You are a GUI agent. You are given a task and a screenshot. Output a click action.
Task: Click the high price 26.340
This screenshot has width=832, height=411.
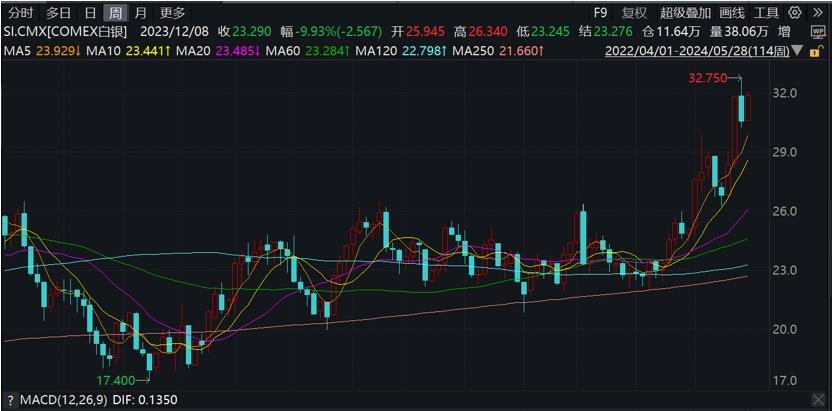click(488, 32)
